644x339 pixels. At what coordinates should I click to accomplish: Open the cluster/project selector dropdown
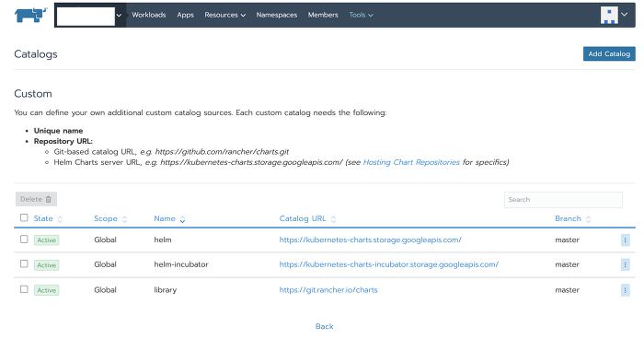90,16
